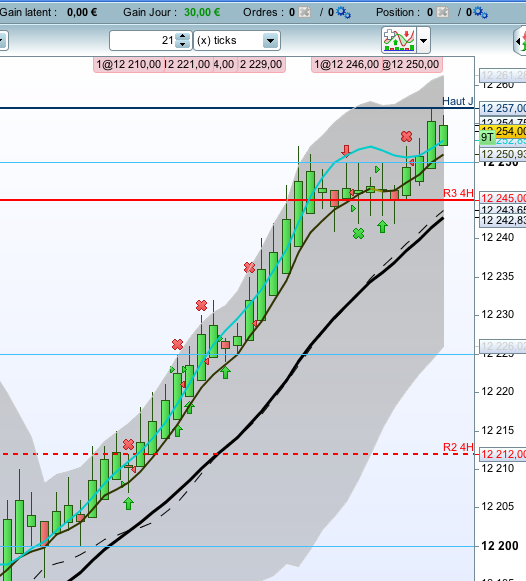The height and width of the screenshot is (581, 526).
Task: Decrease tick count with down spinner arrow
Action: click(183, 45)
